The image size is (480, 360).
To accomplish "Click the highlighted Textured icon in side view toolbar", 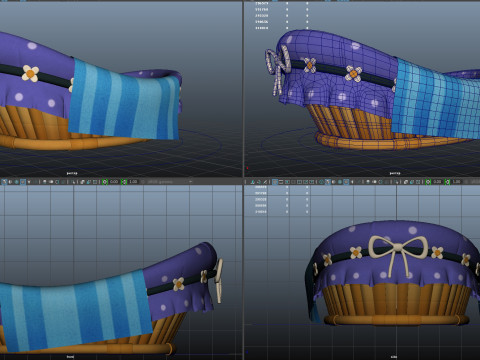I will click(x=347, y=182).
